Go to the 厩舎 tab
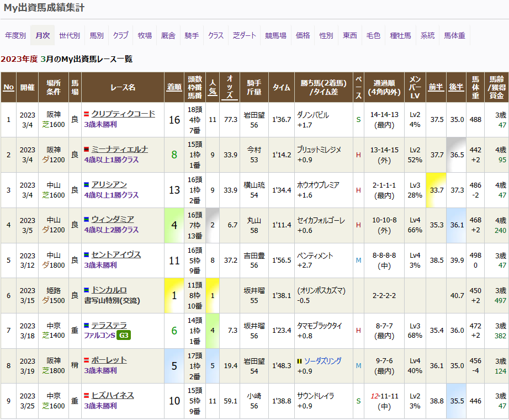509x420 pixels. coord(168,35)
